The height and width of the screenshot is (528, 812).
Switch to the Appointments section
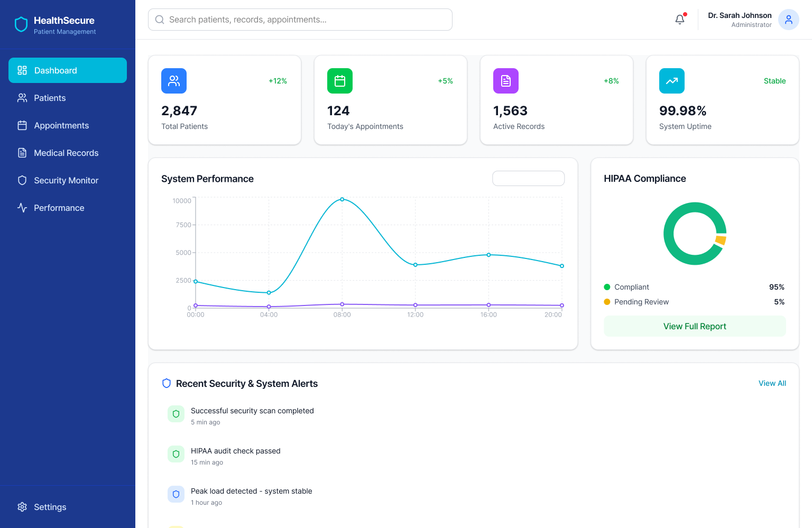coord(61,125)
